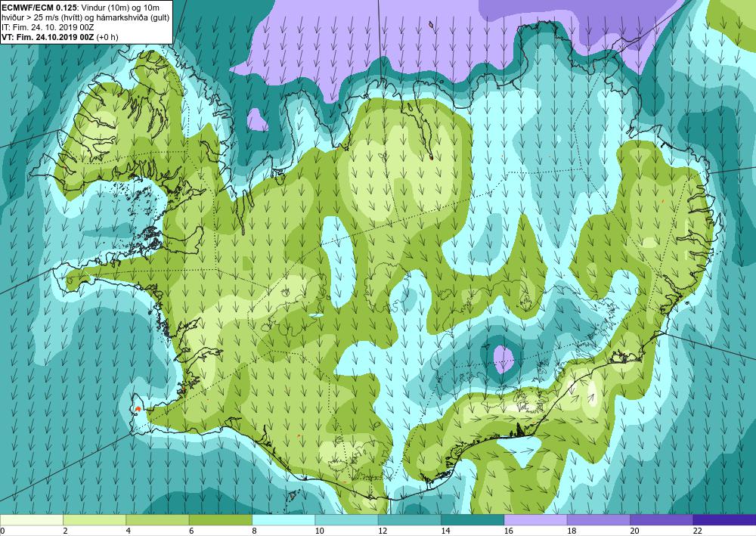This screenshot has width=756, height=536.
Task: Click the legend scale label "4"
Action: (x=129, y=531)
